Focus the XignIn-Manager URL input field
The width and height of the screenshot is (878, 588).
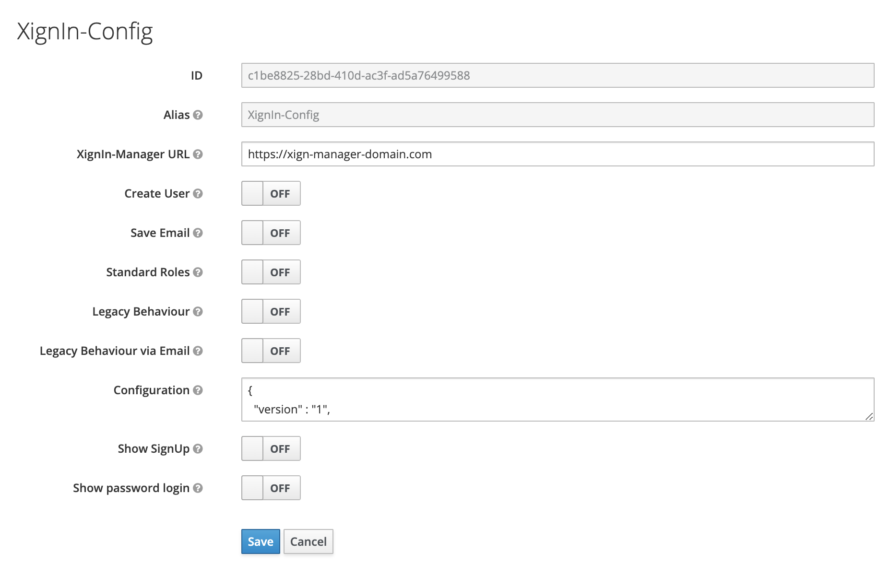(x=557, y=154)
